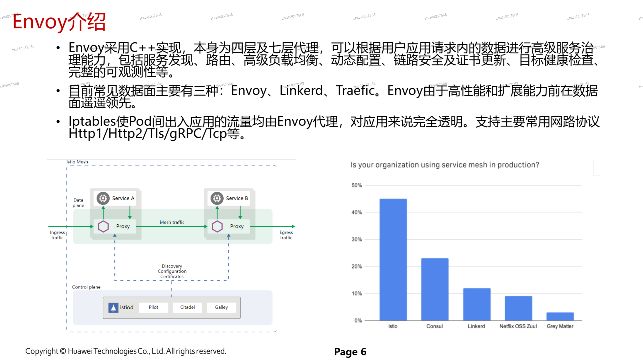The height and width of the screenshot is (364, 643).
Task: Click the hexagon icon beside right Proxy
Action: tap(217, 227)
